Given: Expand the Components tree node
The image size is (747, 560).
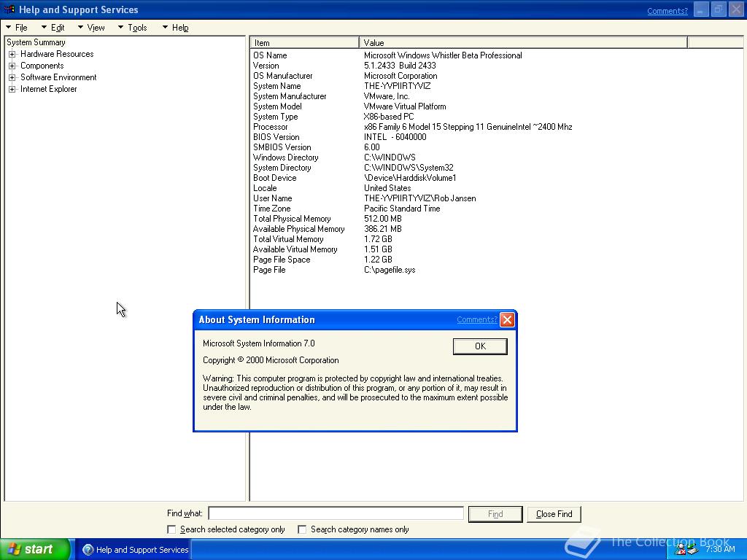Looking at the screenshot, I should (x=12, y=66).
